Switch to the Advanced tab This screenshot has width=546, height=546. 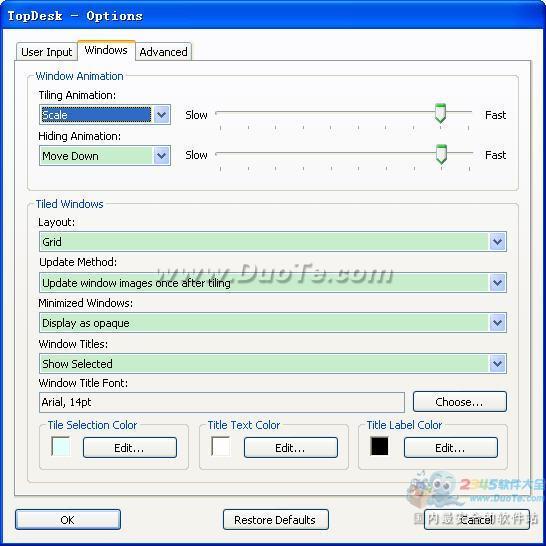click(163, 52)
